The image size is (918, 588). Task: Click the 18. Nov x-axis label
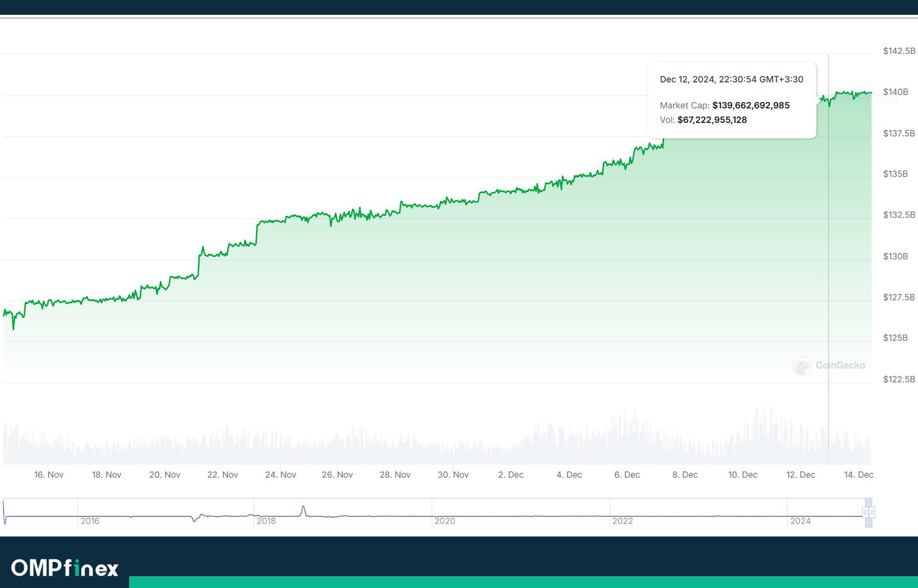[x=107, y=475]
